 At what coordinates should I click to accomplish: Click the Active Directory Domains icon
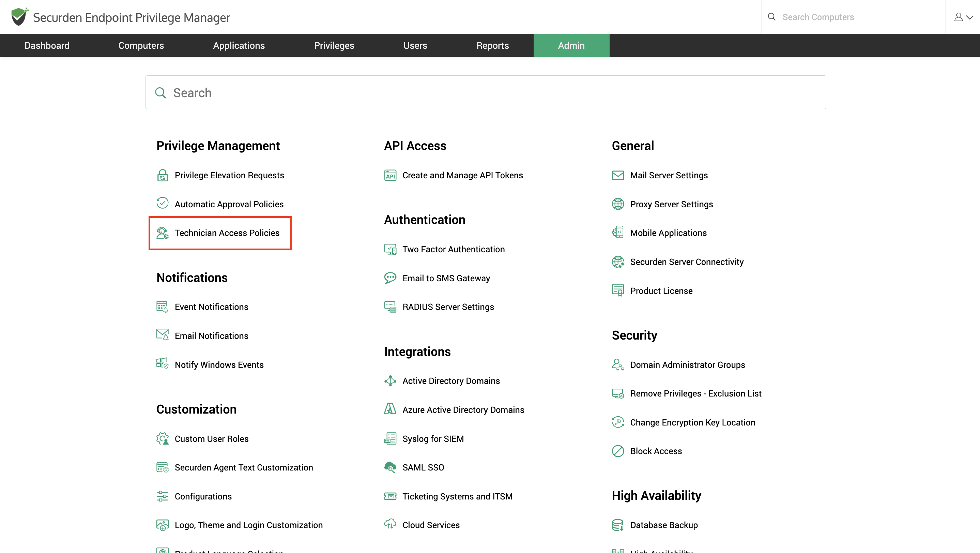(x=390, y=380)
